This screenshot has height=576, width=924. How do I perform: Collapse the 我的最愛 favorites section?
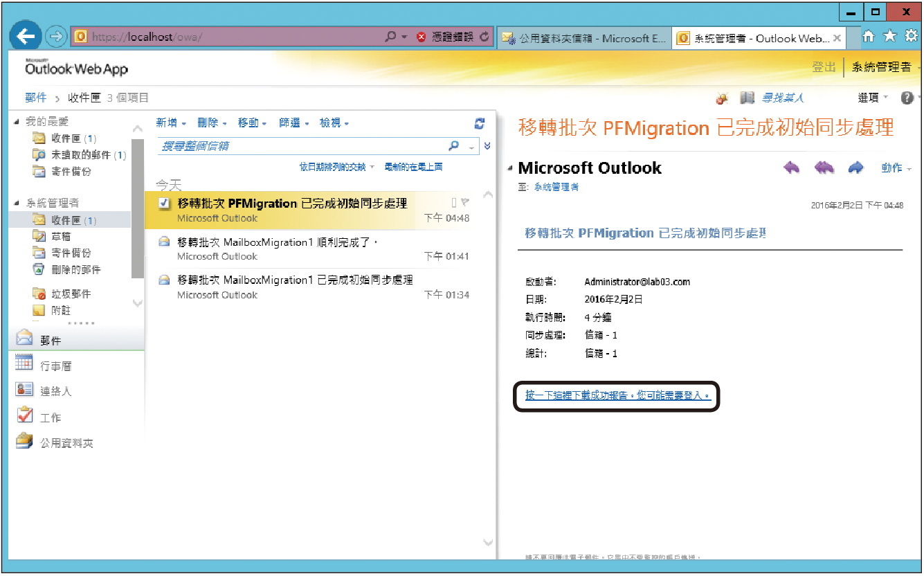17,121
